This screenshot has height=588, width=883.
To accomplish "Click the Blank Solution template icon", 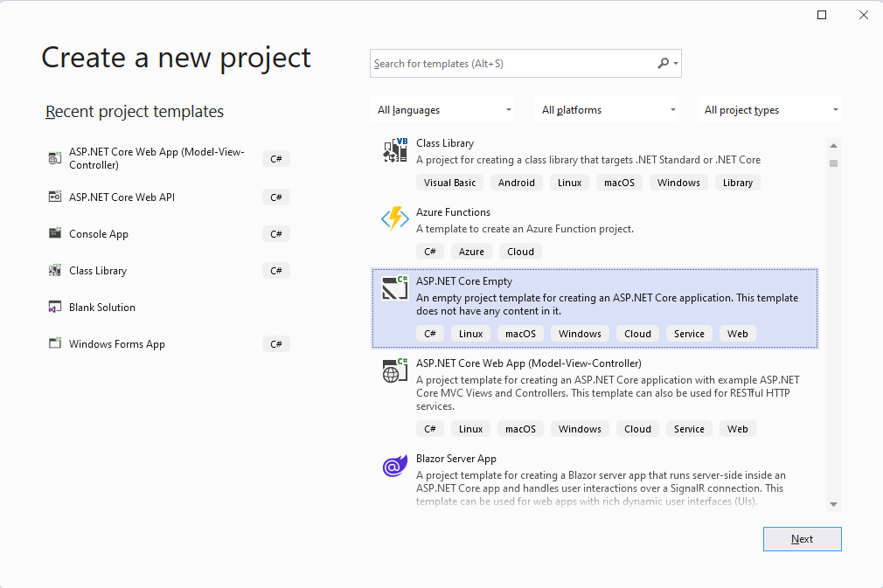I will [x=54, y=307].
